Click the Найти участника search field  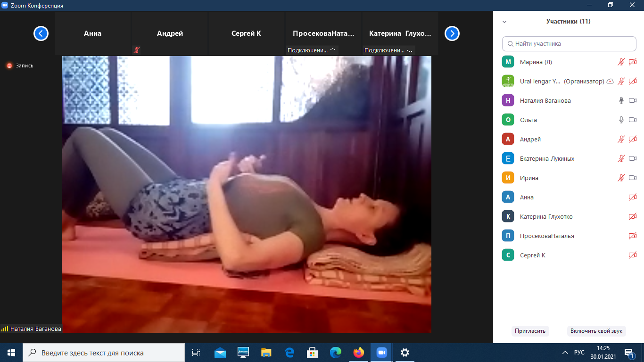569,43
